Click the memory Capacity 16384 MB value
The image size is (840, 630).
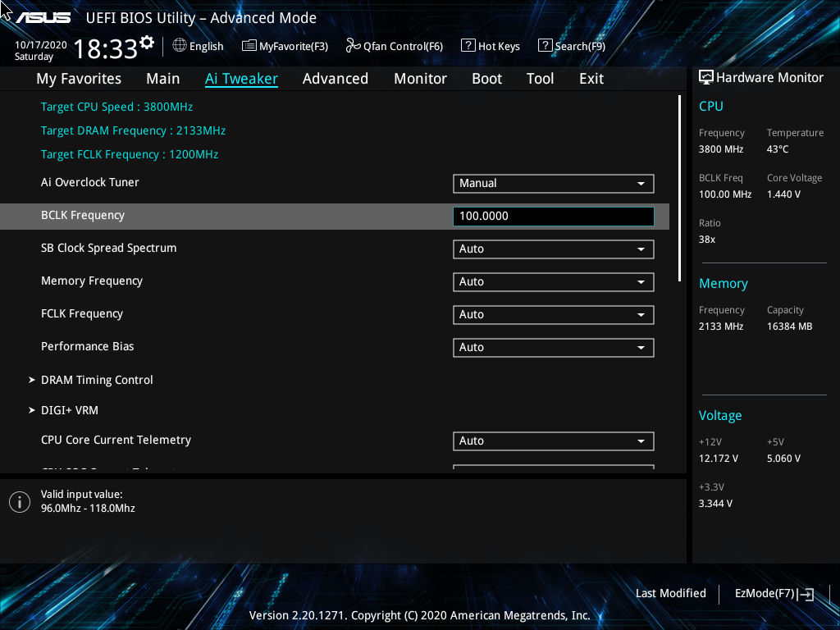[x=789, y=326]
